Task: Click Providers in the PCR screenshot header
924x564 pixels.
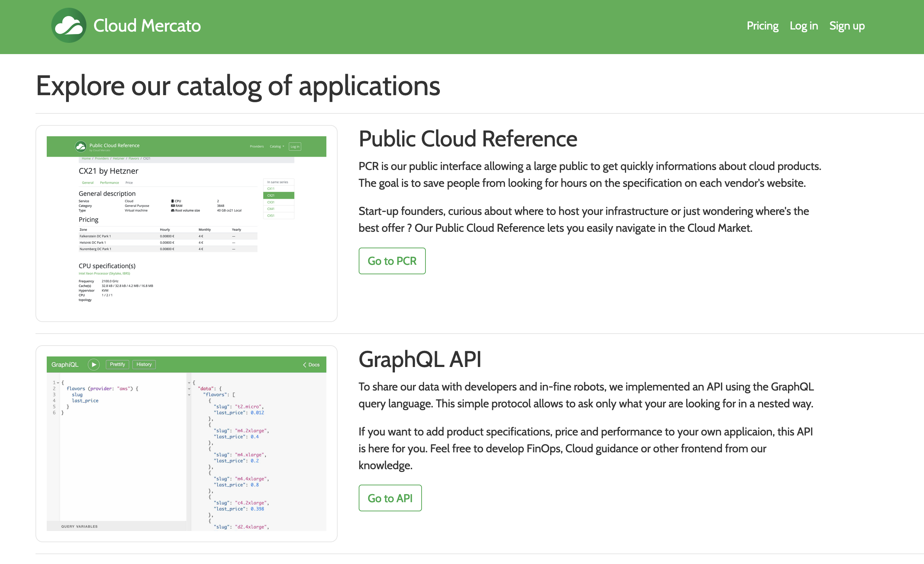Action: pyautogui.click(x=256, y=146)
